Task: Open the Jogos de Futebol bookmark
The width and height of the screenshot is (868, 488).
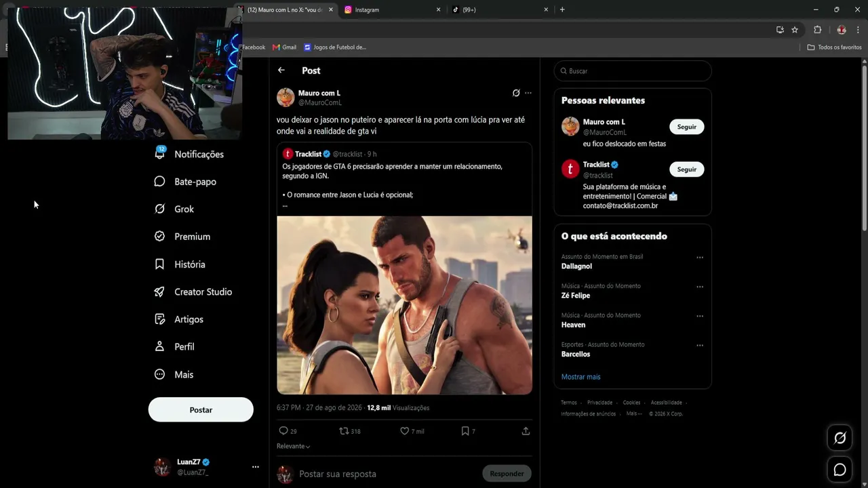Action: 335,47
